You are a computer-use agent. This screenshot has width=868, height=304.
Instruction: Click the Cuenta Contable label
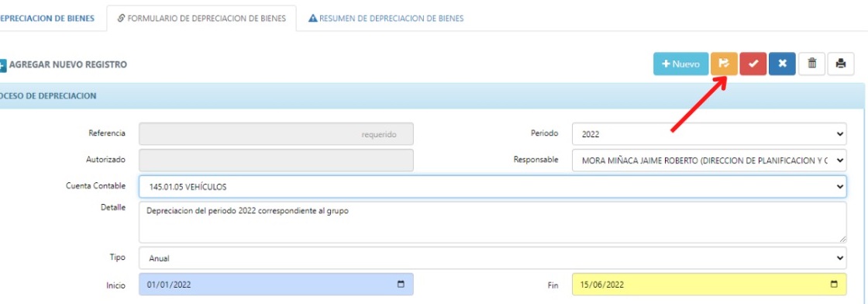click(x=95, y=185)
